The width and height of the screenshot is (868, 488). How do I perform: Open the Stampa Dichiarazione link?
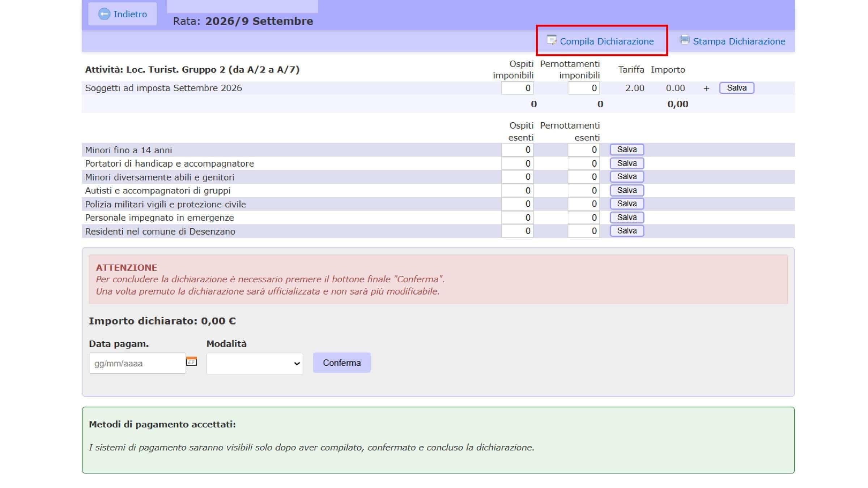739,41
